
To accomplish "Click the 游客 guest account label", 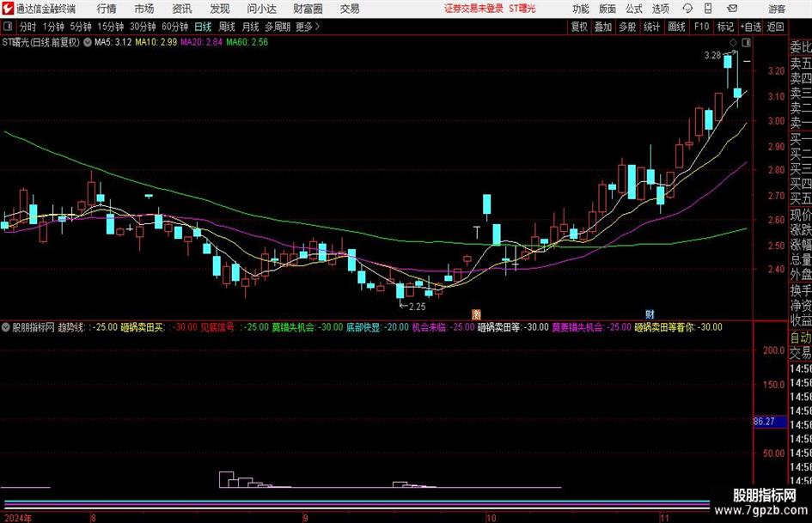I will (777, 9).
